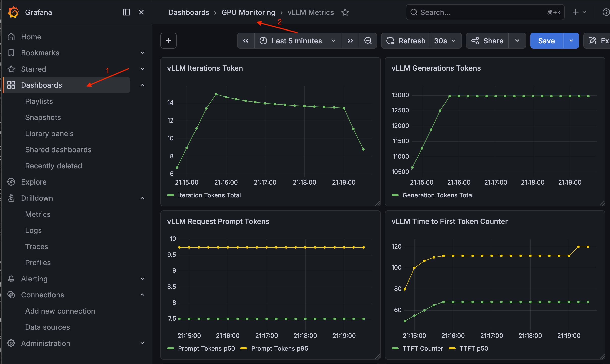
Task: Open Playlists under Dashboards
Action: [39, 101]
